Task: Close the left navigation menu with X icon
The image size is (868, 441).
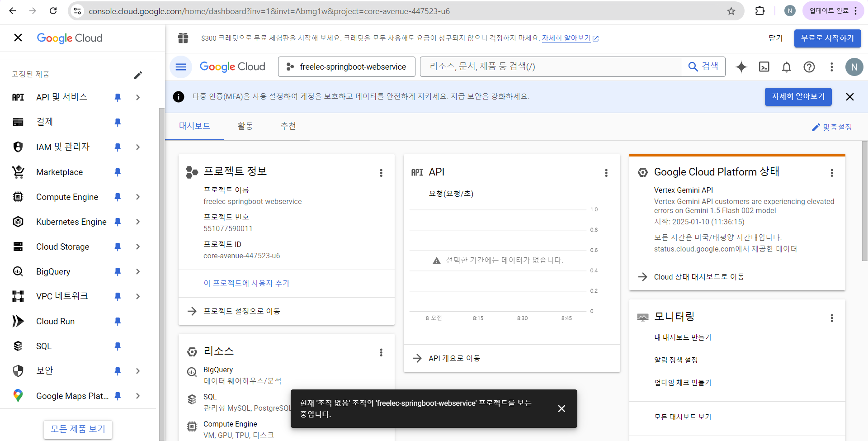Action: tap(18, 38)
